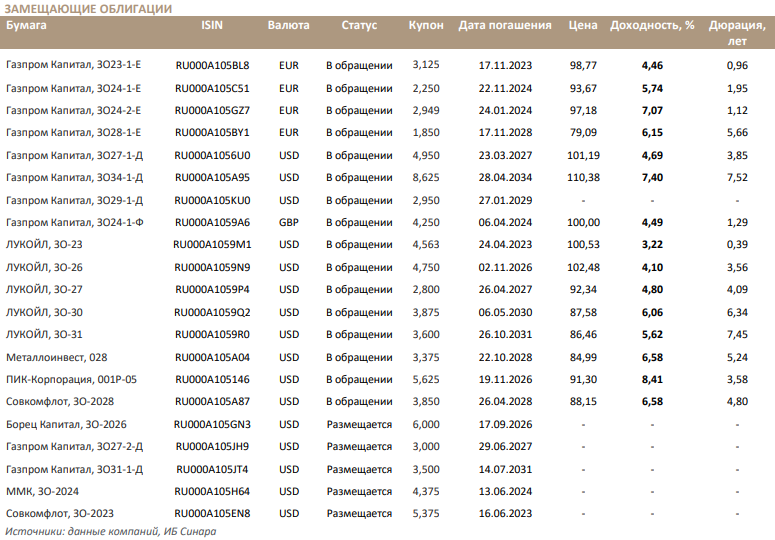The width and height of the screenshot is (775, 540).
Task: Select the bond name 'ЛУКОЙЛ, ЗО-27'
Action: 44,290
